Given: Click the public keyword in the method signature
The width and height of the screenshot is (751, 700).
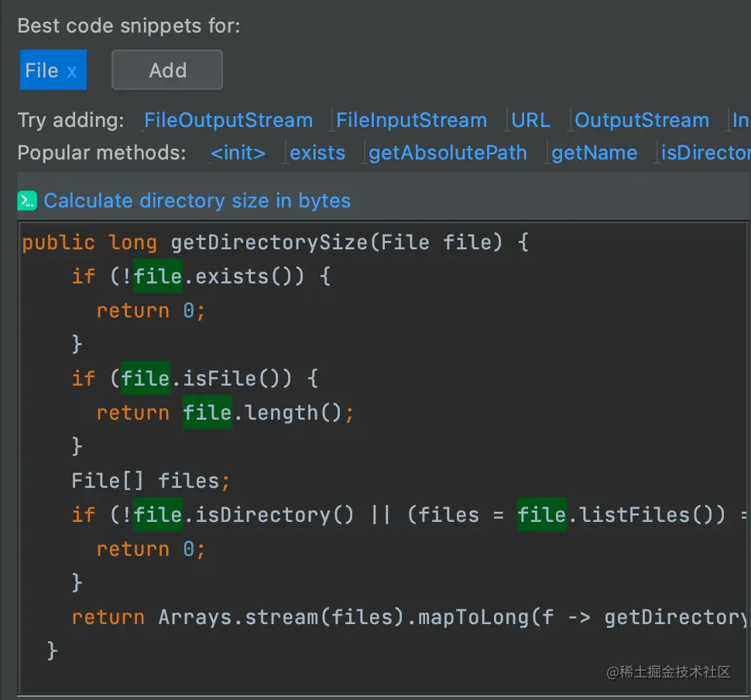Looking at the screenshot, I should [x=58, y=242].
